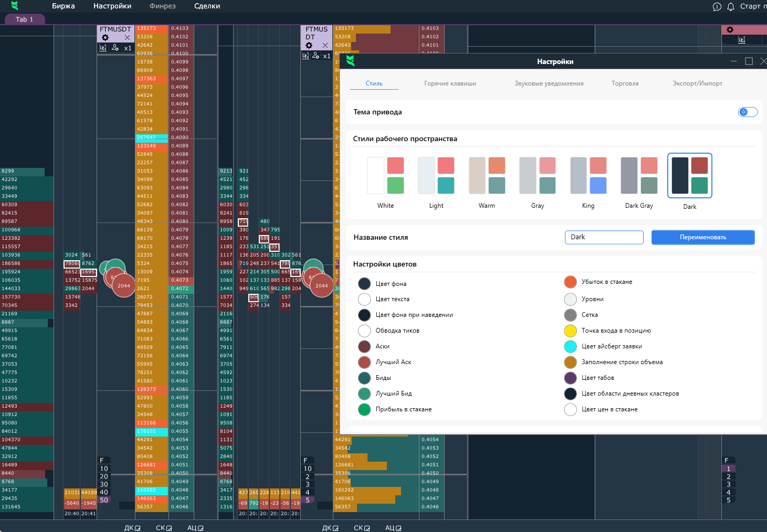767x532 pixels.
Task: Toggle ДК checkbox under the left panel
Action: 138,528
